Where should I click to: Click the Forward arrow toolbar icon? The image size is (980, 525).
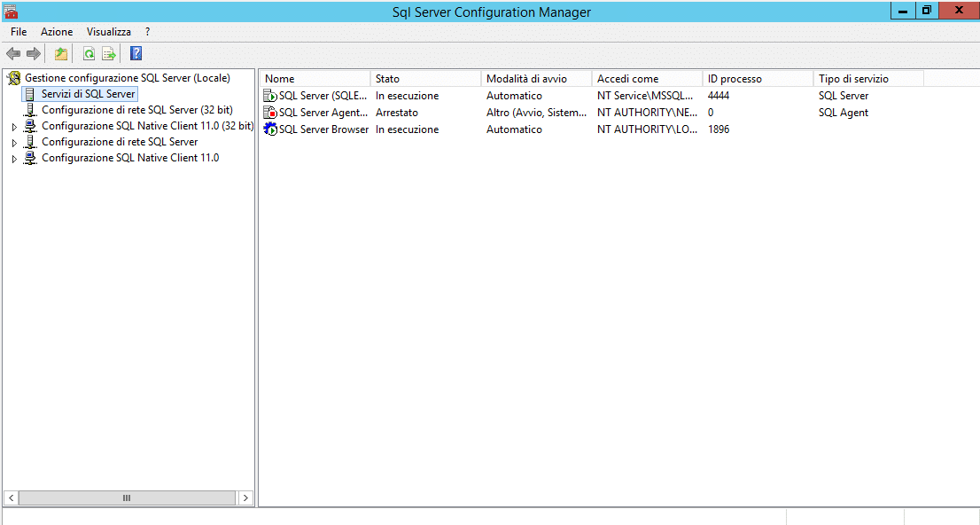point(34,54)
